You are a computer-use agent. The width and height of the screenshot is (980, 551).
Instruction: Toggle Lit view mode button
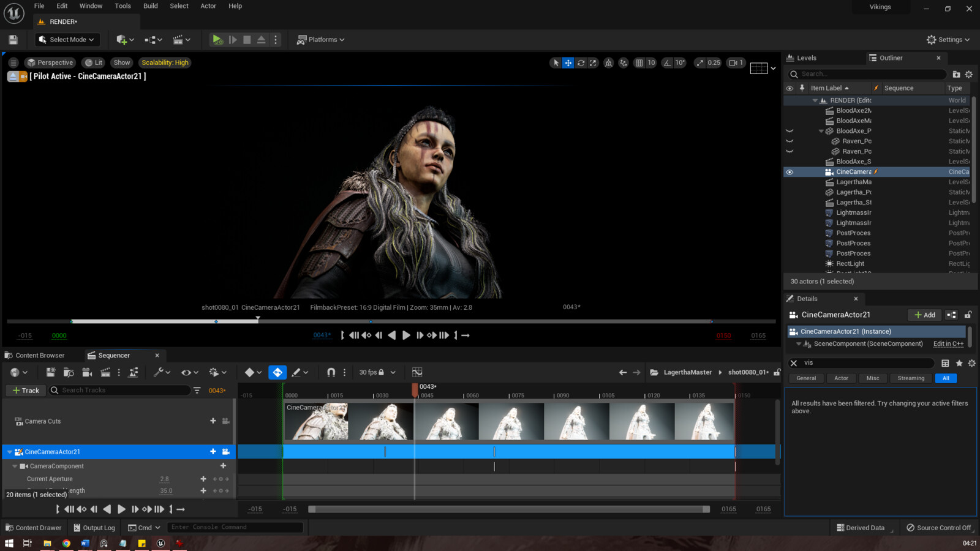[x=94, y=62]
